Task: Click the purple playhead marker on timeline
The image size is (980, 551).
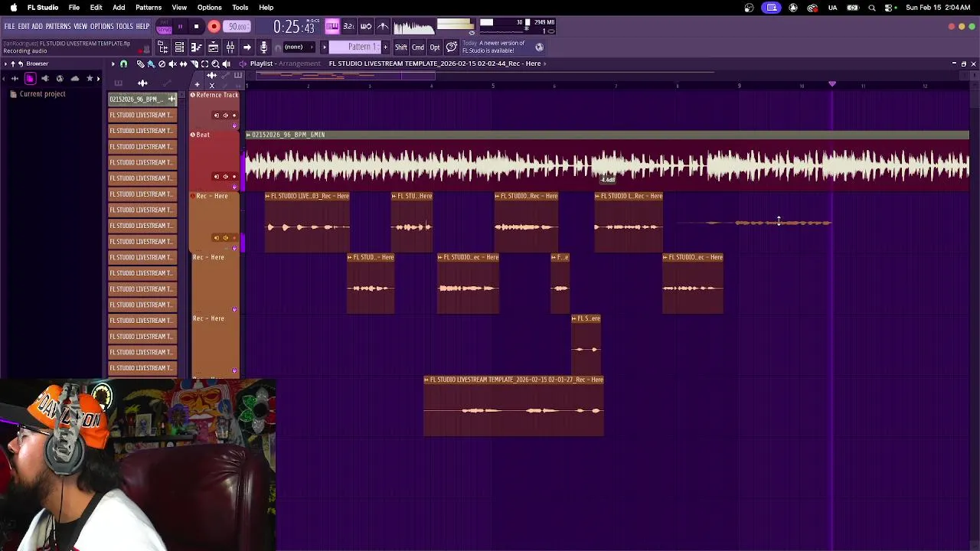Action: coord(832,83)
